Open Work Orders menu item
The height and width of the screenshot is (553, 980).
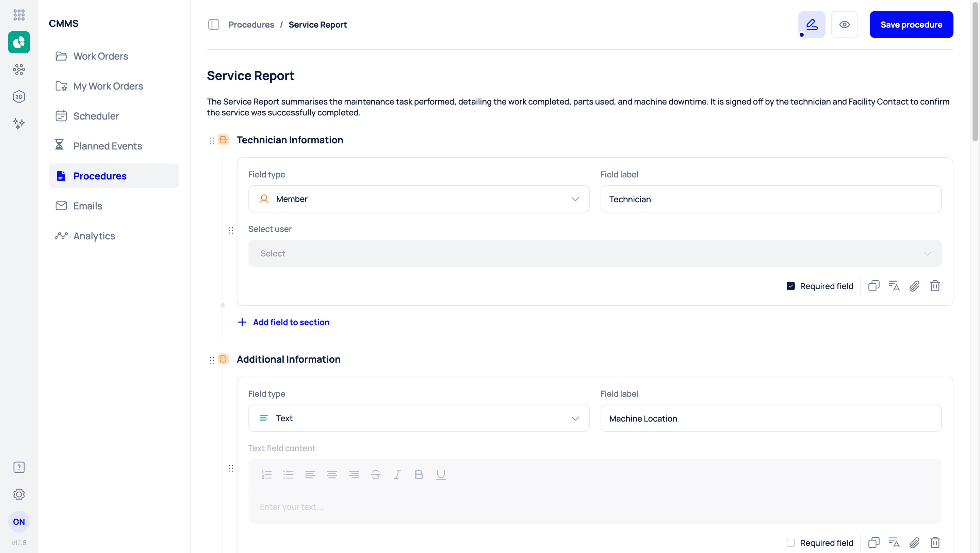point(114,56)
